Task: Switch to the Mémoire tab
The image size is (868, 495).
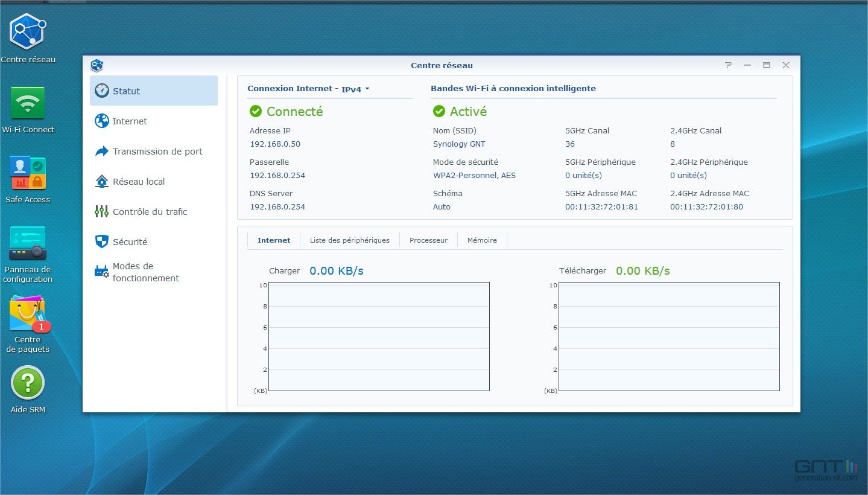Action: tap(482, 240)
